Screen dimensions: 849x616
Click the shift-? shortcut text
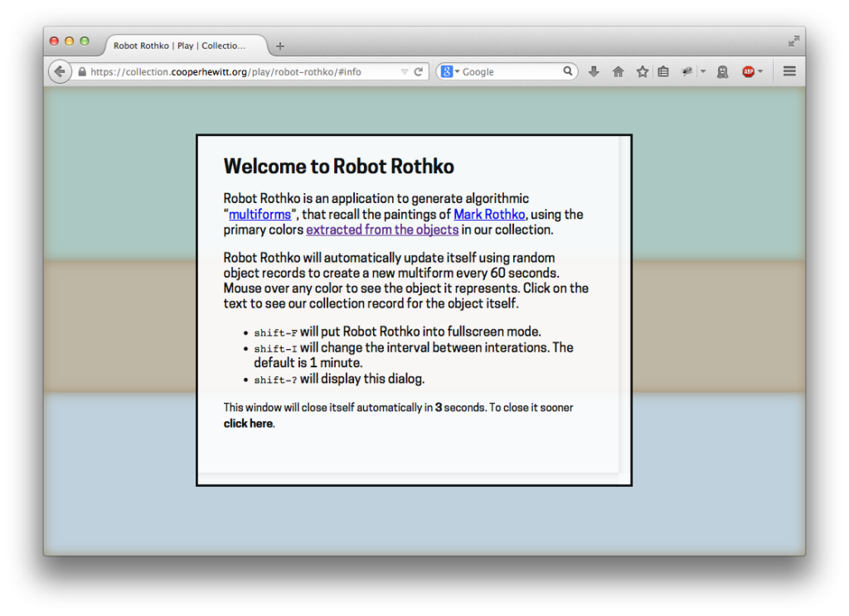(x=275, y=380)
